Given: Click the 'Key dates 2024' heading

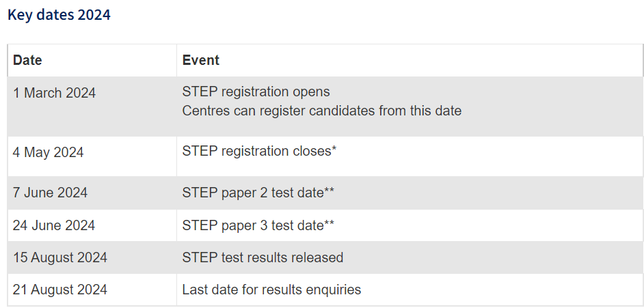Looking at the screenshot, I should pyautogui.click(x=59, y=15).
